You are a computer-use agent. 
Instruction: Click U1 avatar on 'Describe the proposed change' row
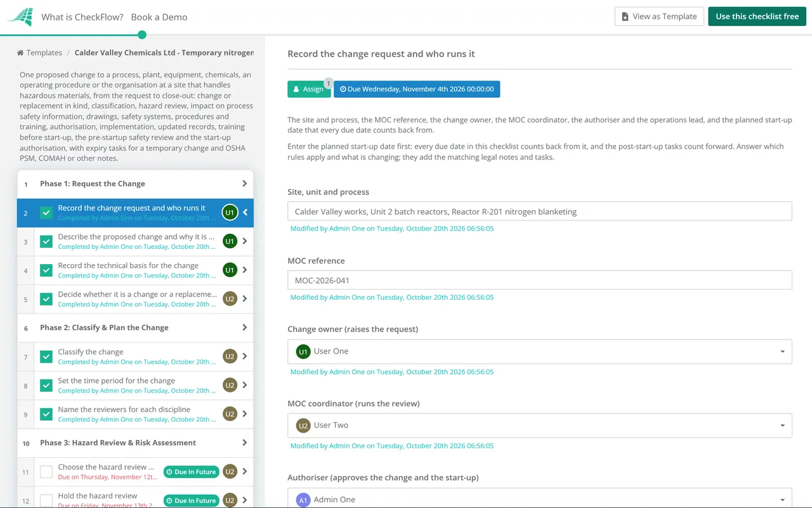230,241
